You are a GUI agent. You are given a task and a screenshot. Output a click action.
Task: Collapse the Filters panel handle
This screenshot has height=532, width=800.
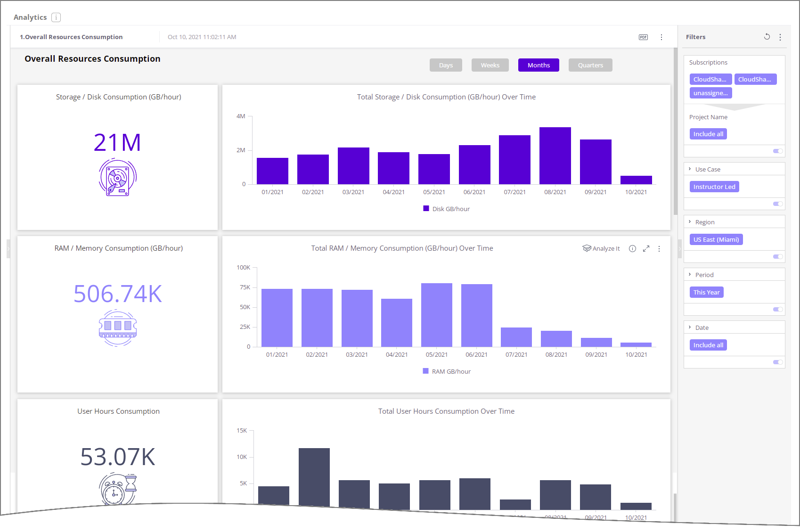point(680,249)
